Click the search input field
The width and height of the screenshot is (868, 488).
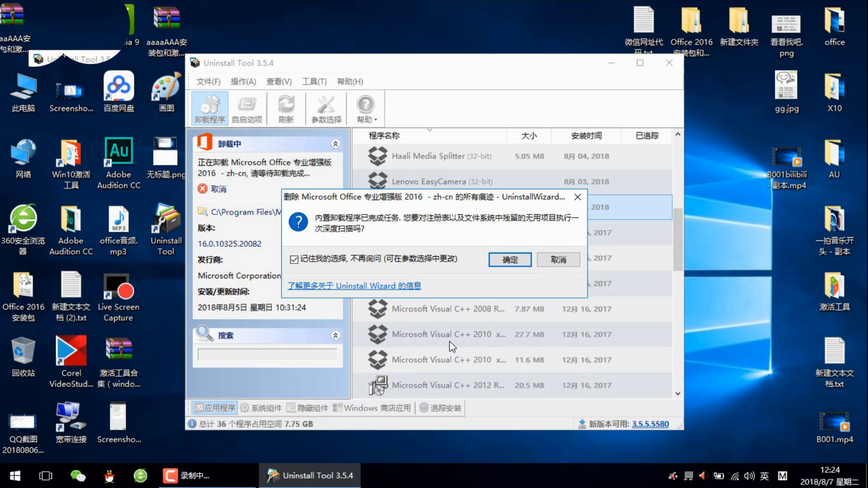point(268,355)
